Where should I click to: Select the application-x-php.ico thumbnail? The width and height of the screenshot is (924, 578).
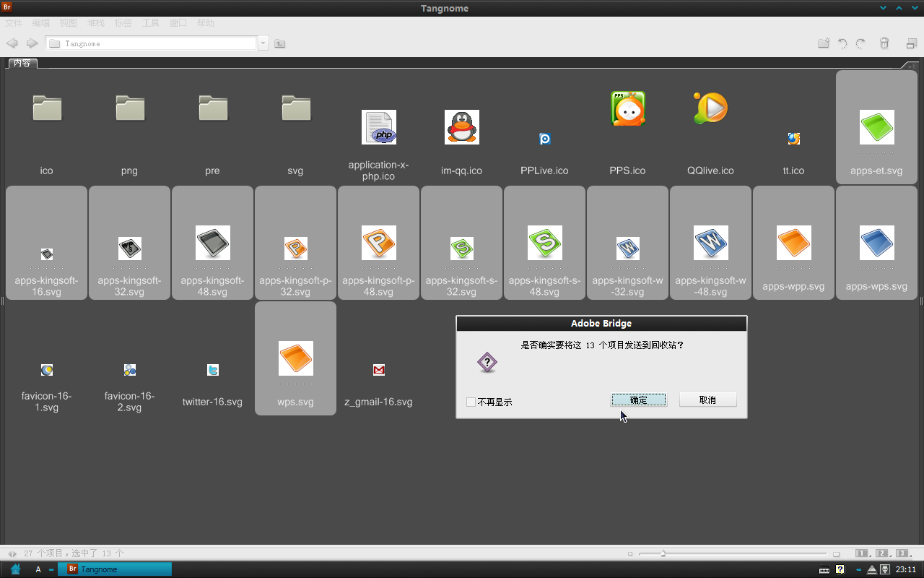[x=378, y=128]
